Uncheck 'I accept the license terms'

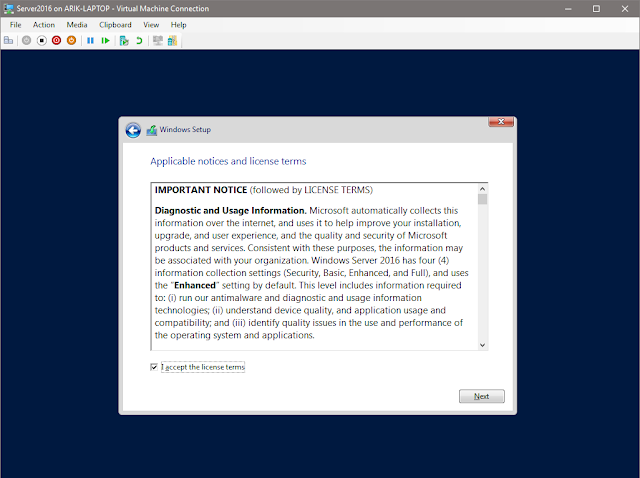tap(154, 367)
